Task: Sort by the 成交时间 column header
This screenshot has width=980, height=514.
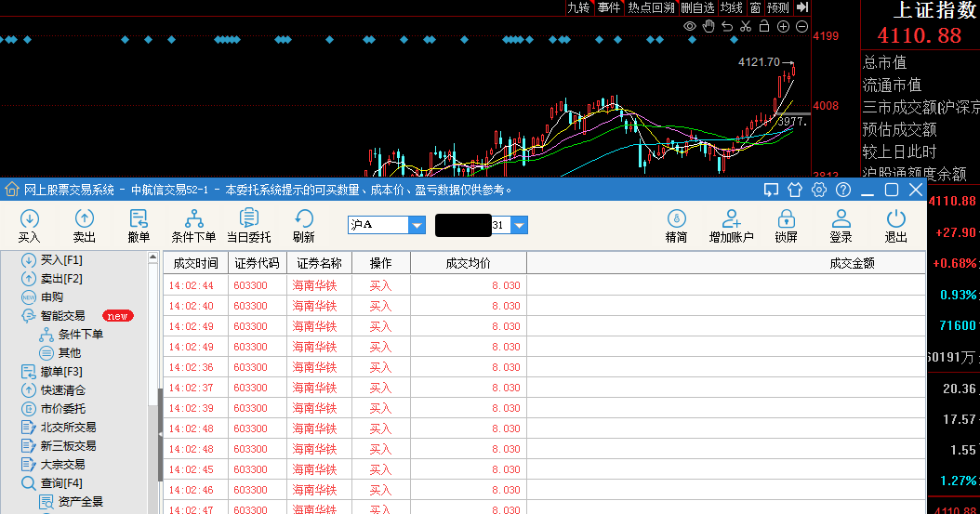Action: click(x=195, y=263)
